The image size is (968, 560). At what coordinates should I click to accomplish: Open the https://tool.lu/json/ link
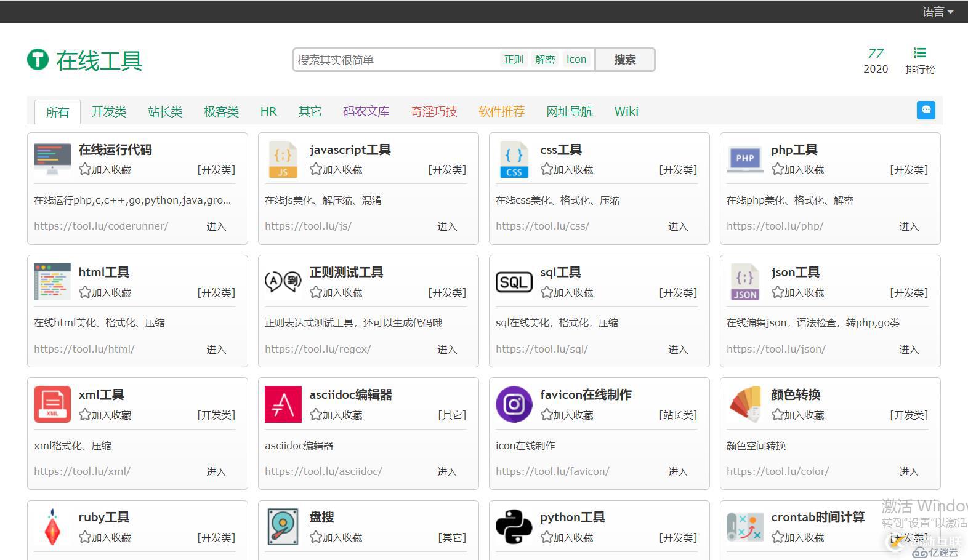click(776, 349)
